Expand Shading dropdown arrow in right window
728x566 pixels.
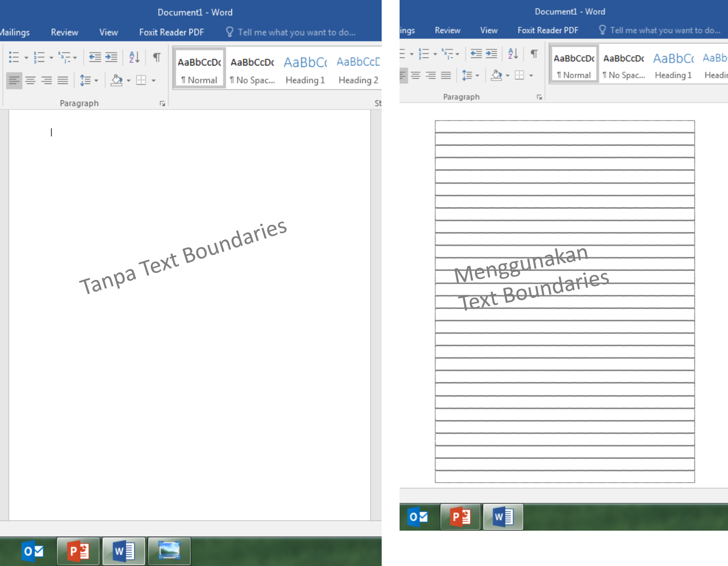pos(507,75)
